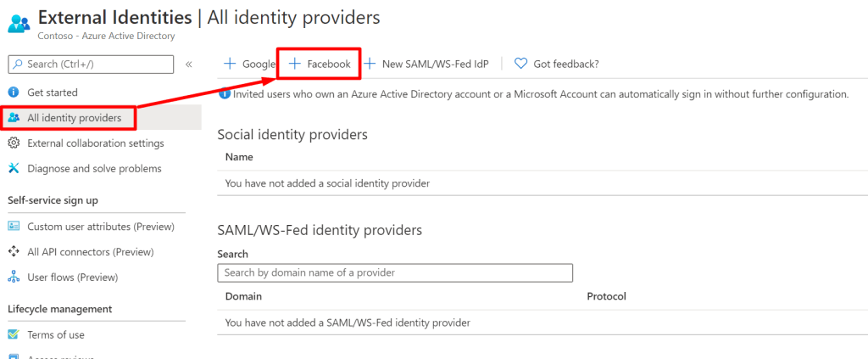Click the All identity providers people icon
The height and width of the screenshot is (359, 868).
point(14,118)
